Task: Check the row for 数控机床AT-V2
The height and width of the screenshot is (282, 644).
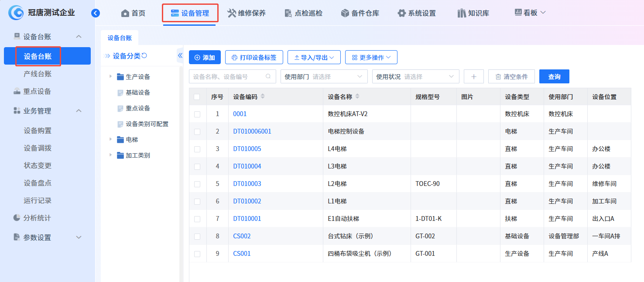Action: tap(197, 114)
